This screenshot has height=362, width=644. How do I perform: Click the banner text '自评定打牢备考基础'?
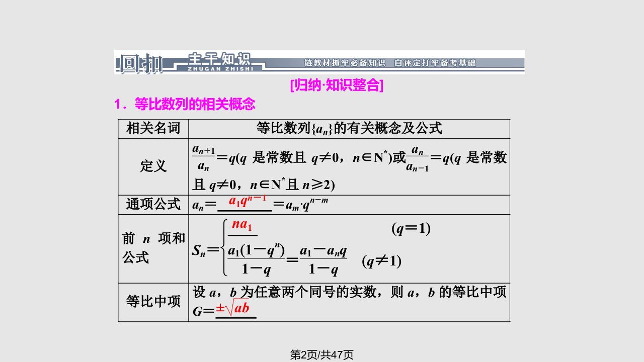coord(435,63)
